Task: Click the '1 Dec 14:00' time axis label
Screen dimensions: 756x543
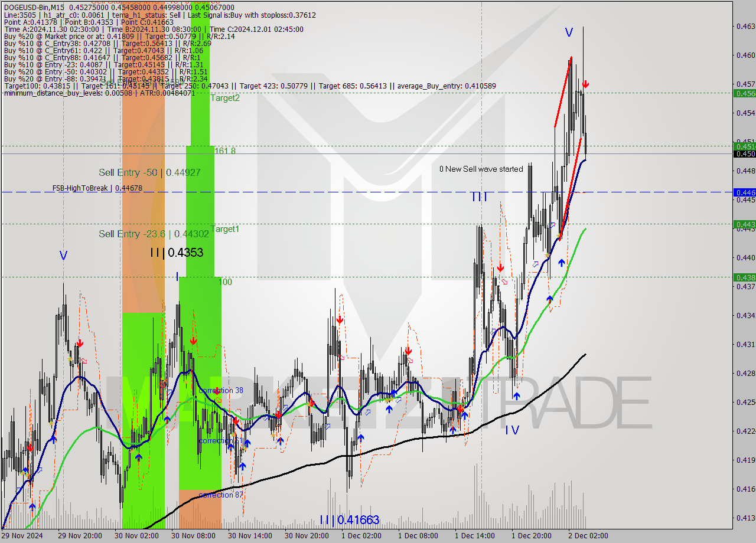Action: point(475,536)
